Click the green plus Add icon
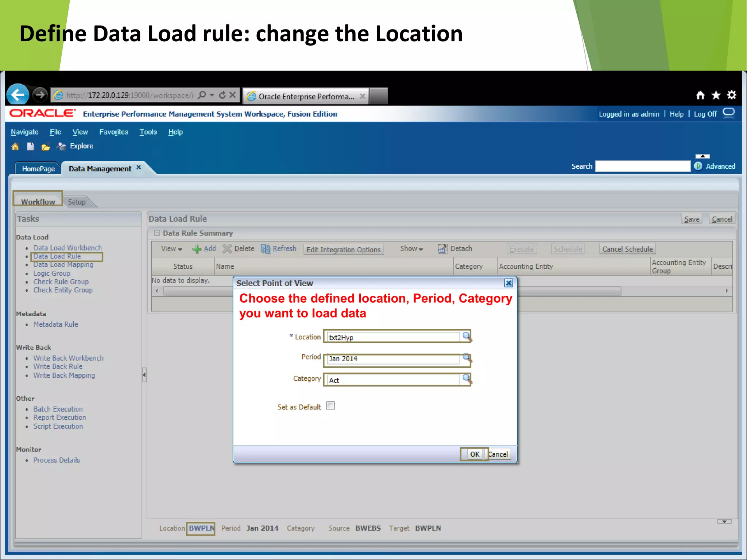 (197, 249)
